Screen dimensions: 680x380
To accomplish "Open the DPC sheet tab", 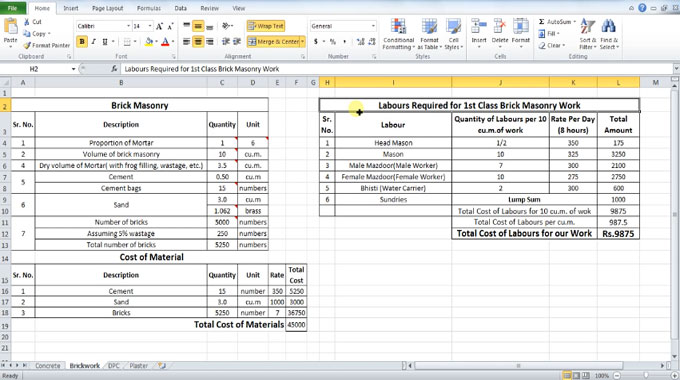I will click(x=114, y=366).
